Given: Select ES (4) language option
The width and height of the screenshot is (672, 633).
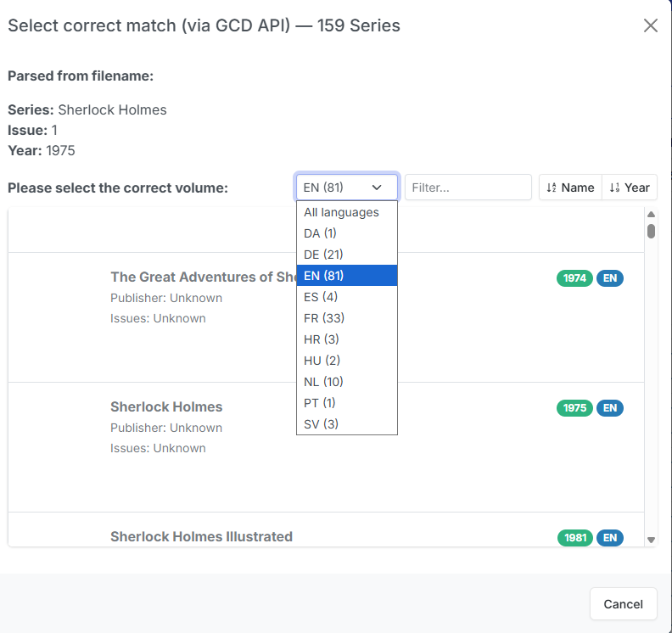Looking at the screenshot, I should coord(347,297).
